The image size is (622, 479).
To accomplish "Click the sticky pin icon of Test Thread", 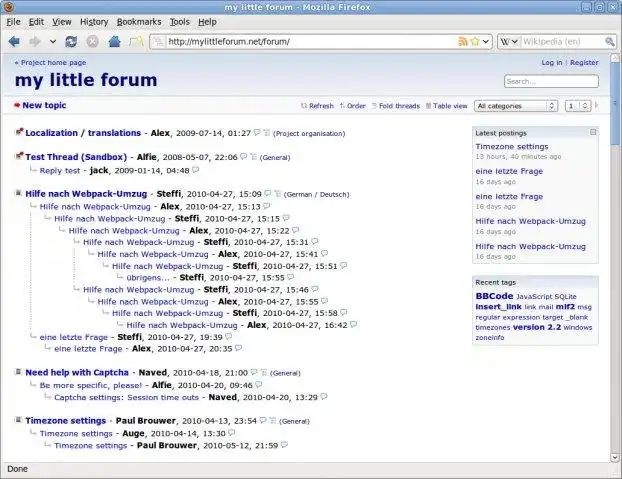I will (19, 155).
